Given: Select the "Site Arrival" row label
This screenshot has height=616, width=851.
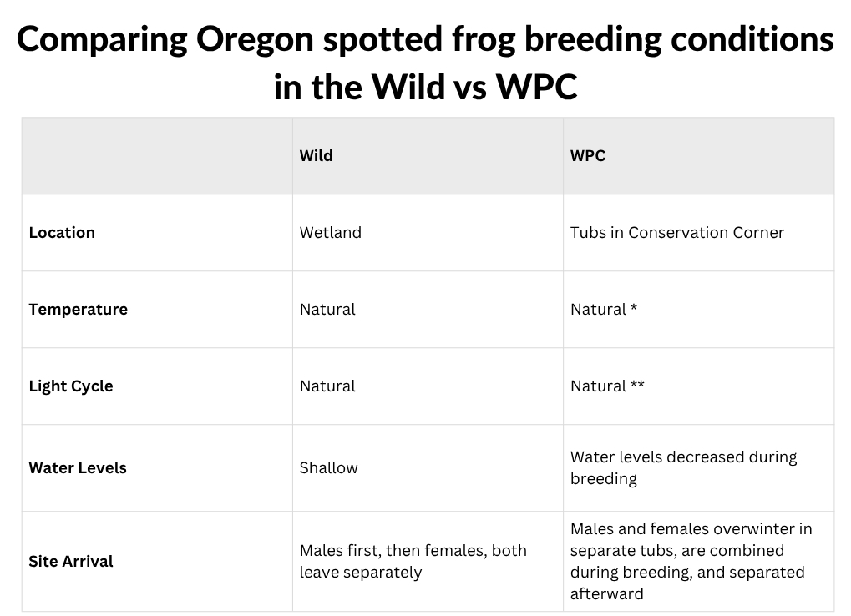Looking at the screenshot, I should coord(70,562).
